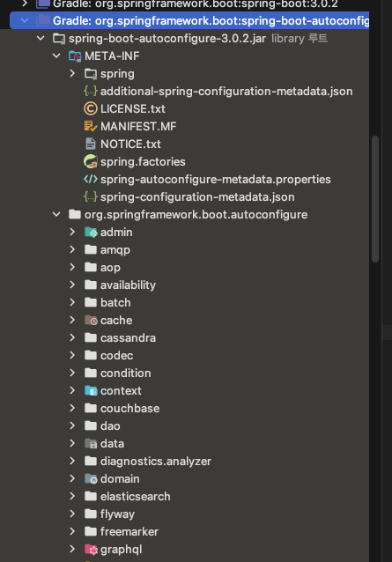Screen dimensions: 392x562
Task: Select the data package label
Action: 112,444
